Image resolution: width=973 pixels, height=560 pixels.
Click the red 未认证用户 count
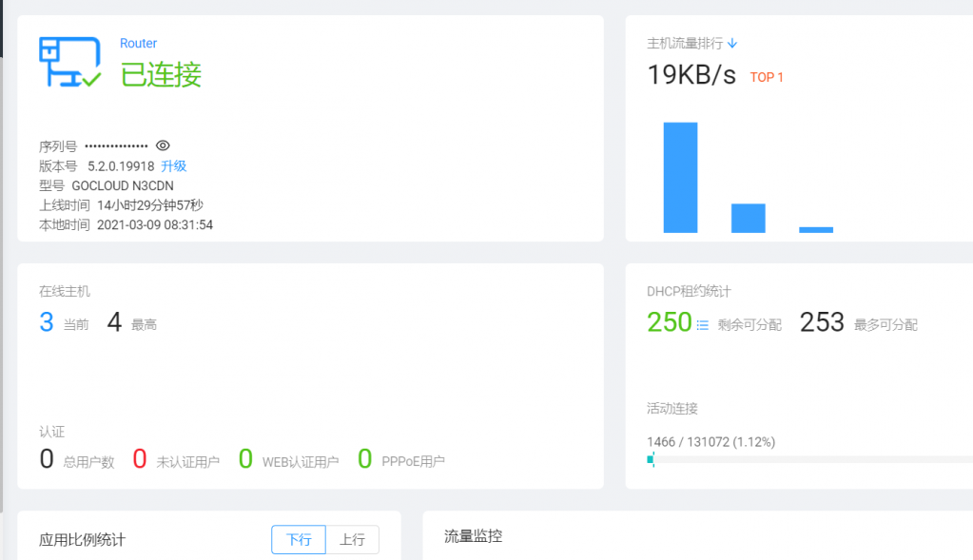pyautogui.click(x=140, y=459)
